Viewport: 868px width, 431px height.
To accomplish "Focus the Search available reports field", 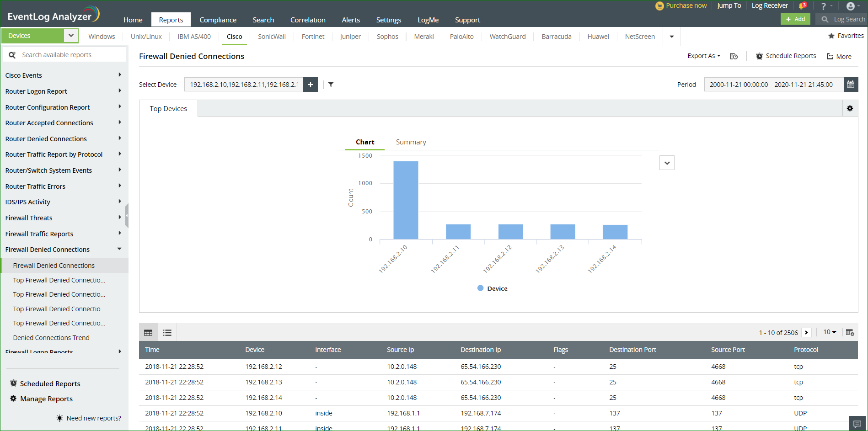I will [64, 55].
